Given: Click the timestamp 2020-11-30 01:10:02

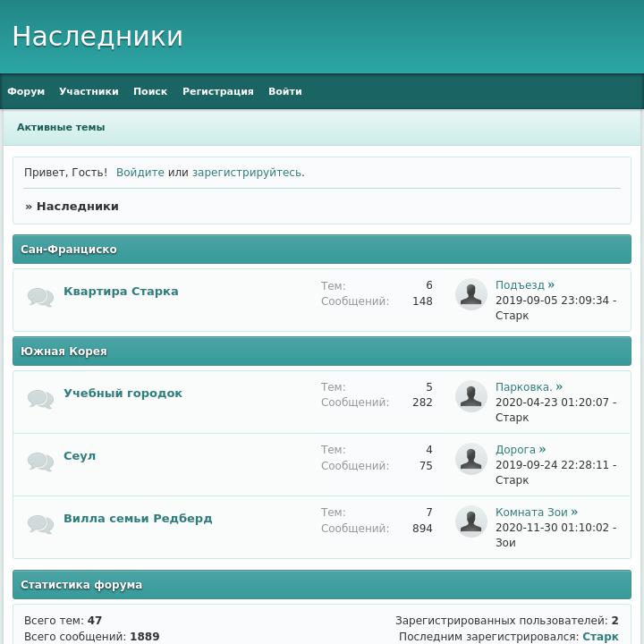Looking at the screenshot, I should pos(552,528).
